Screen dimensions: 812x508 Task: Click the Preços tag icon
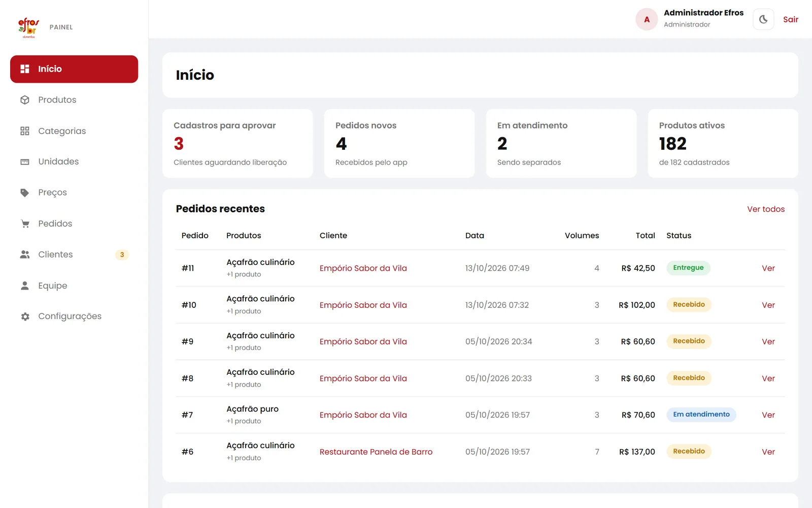(25, 193)
